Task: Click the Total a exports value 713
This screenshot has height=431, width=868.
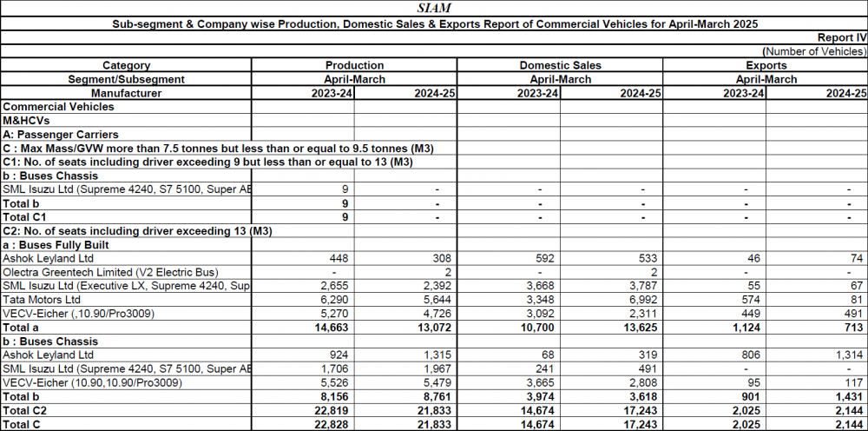Action: pyautogui.click(x=853, y=328)
